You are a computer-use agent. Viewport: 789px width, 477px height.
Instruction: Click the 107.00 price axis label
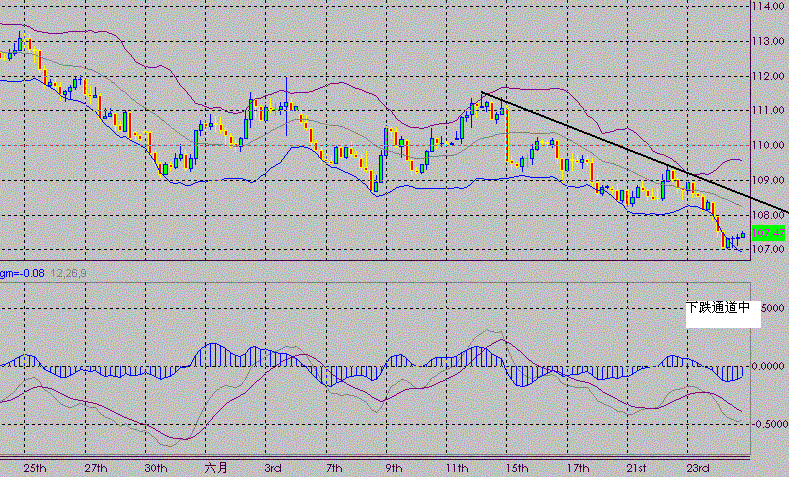769,249
